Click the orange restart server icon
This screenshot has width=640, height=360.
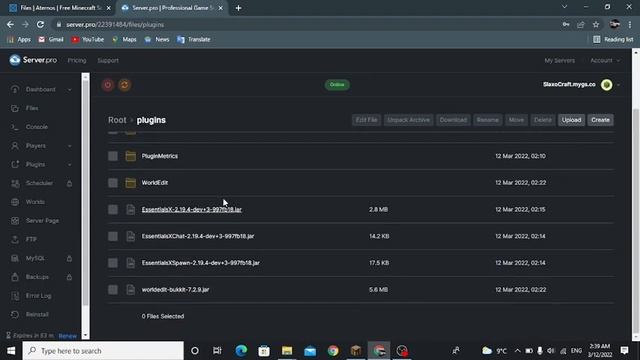pos(124,85)
